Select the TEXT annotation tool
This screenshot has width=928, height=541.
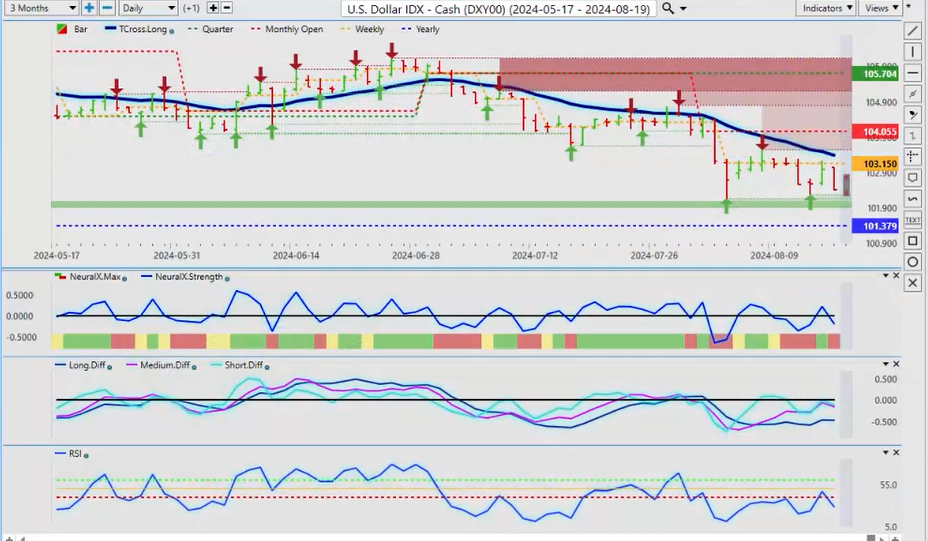tap(913, 219)
